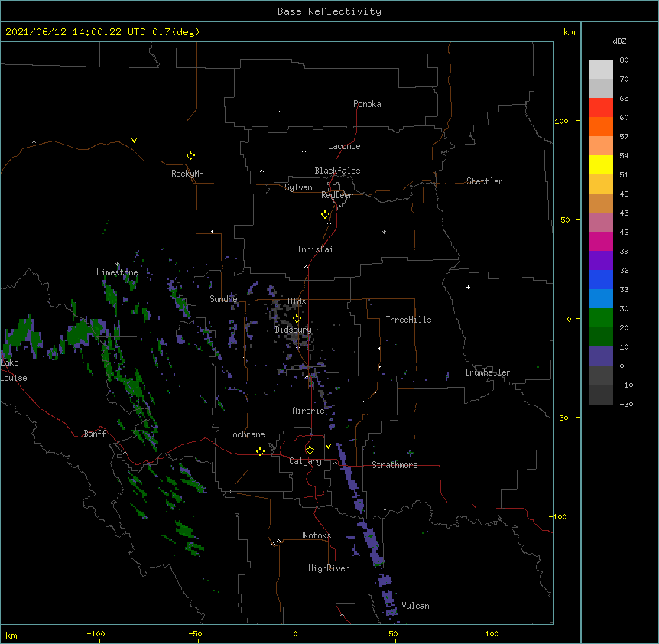The image size is (659, 644).
Task: Click the Vulcan town label
Action: [415, 606]
